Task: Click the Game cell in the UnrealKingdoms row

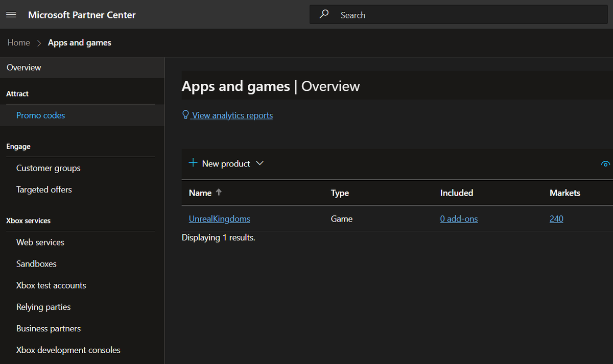Action: point(342,219)
